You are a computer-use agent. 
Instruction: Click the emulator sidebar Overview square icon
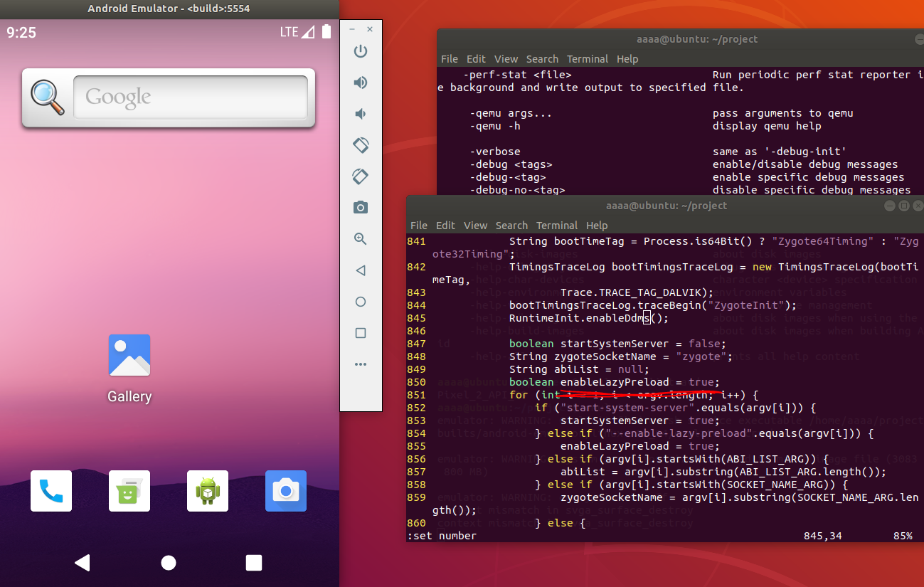click(361, 333)
